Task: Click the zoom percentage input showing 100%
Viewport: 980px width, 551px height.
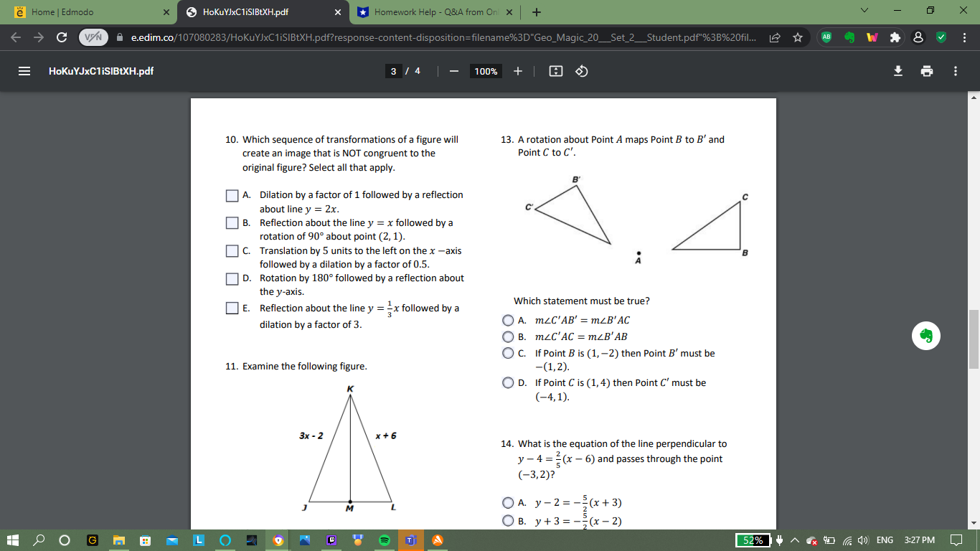Action: click(x=485, y=71)
